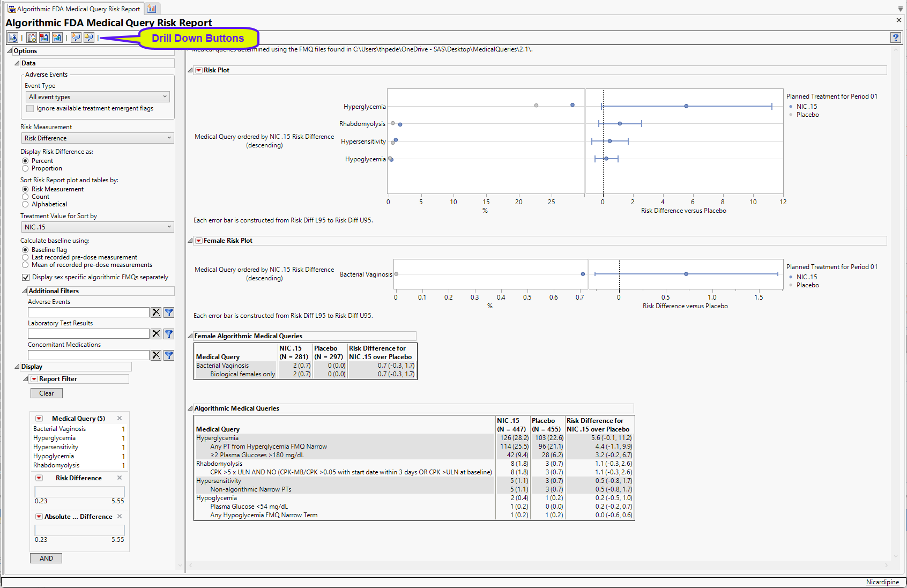Choose Alphabetical sort option
The image size is (907, 588).
(x=25, y=204)
